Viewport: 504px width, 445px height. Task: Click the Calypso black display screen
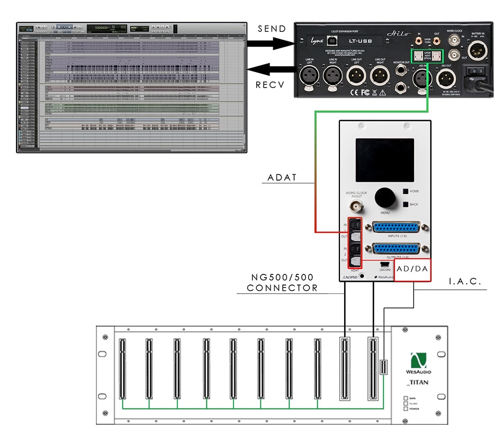point(384,161)
